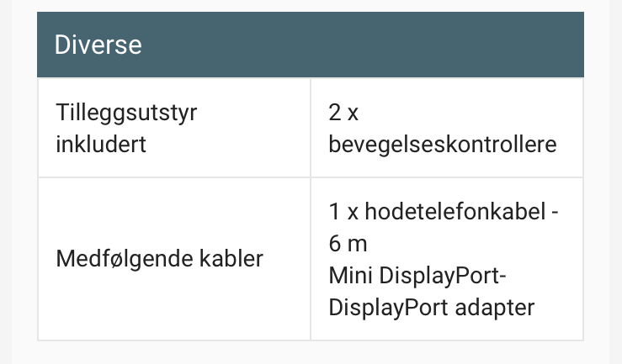Viewport: 622px width, 364px height.
Task: Click the hyphen after hodetelefonkabel
Action: [556, 213]
